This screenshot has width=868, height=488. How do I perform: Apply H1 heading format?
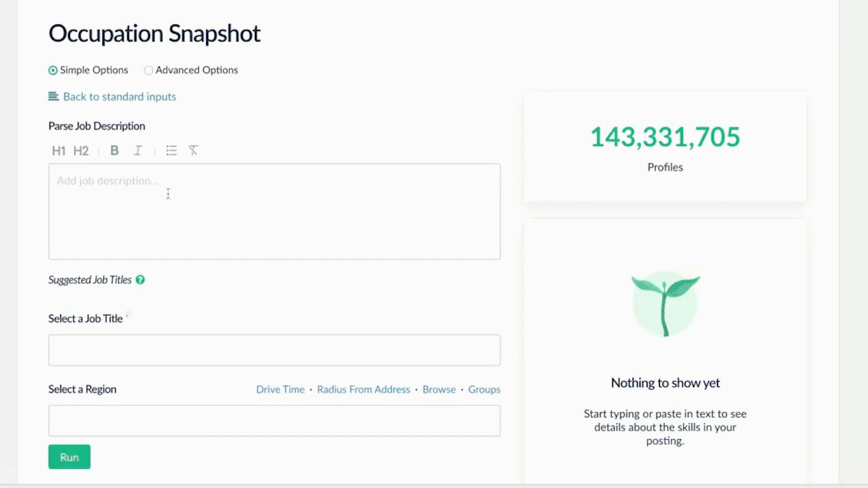[58, 150]
